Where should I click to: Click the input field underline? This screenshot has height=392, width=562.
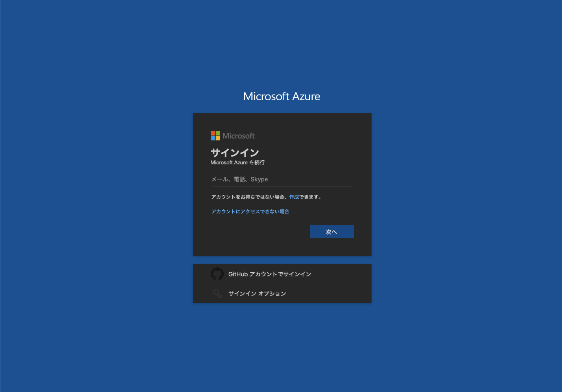pyautogui.click(x=281, y=185)
